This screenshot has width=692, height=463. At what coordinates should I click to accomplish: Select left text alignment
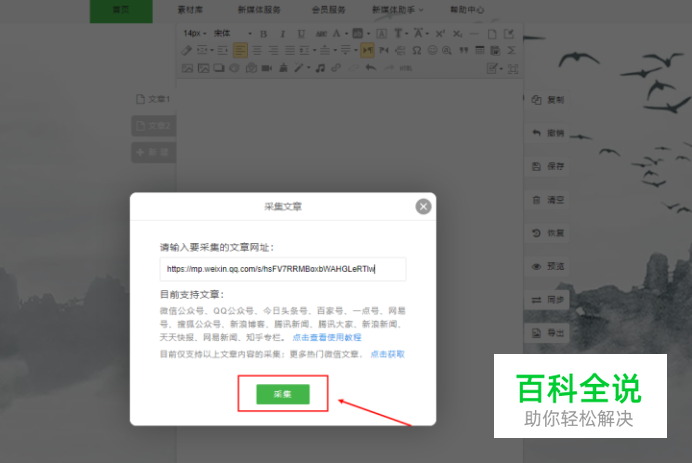pos(241,50)
